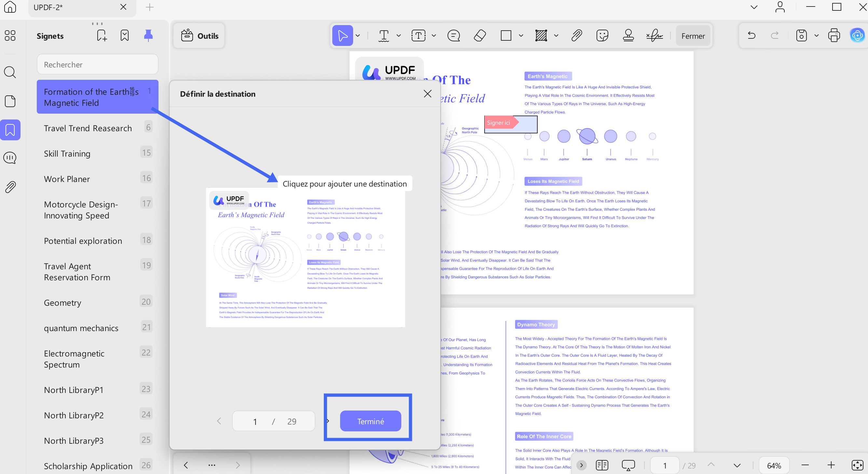Click the Terminé button
This screenshot has height=474, width=868.
(x=370, y=421)
